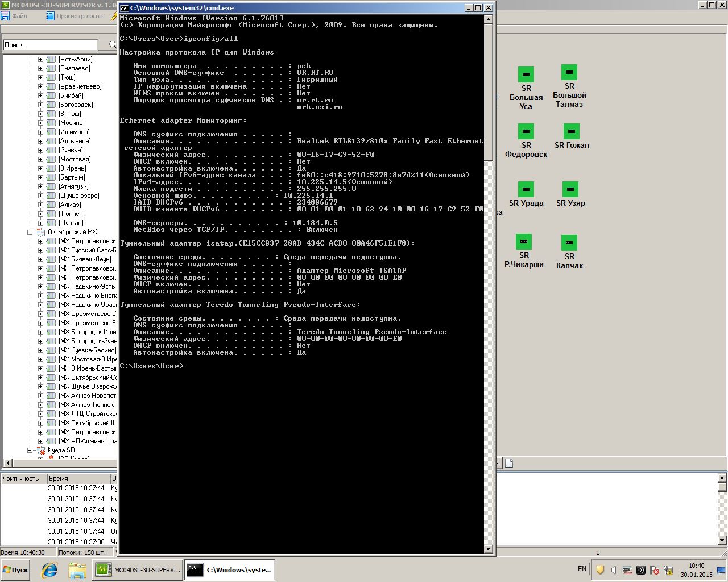Click the cmd window vertical scrollbar thumb
The width and height of the screenshot is (728, 582).
coord(488,91)
